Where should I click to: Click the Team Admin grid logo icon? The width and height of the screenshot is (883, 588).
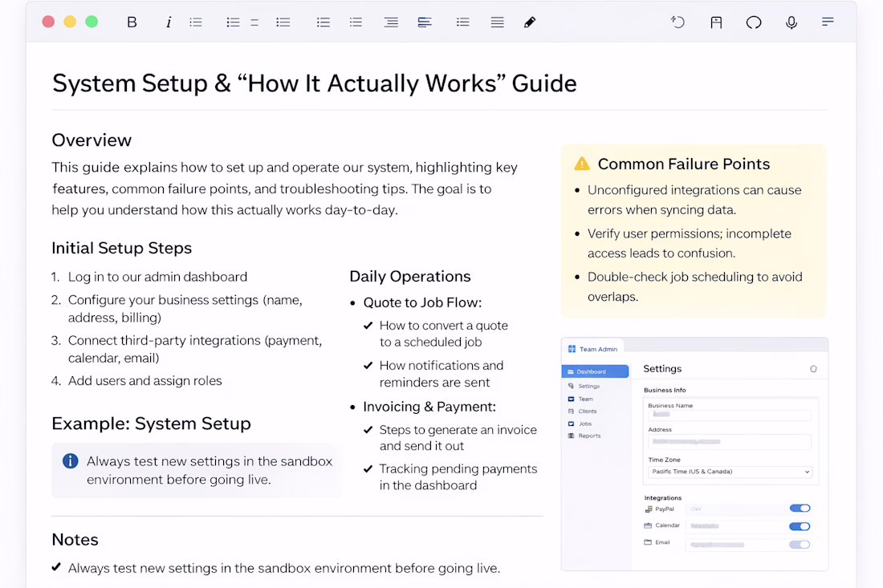(x=572, y=349)
